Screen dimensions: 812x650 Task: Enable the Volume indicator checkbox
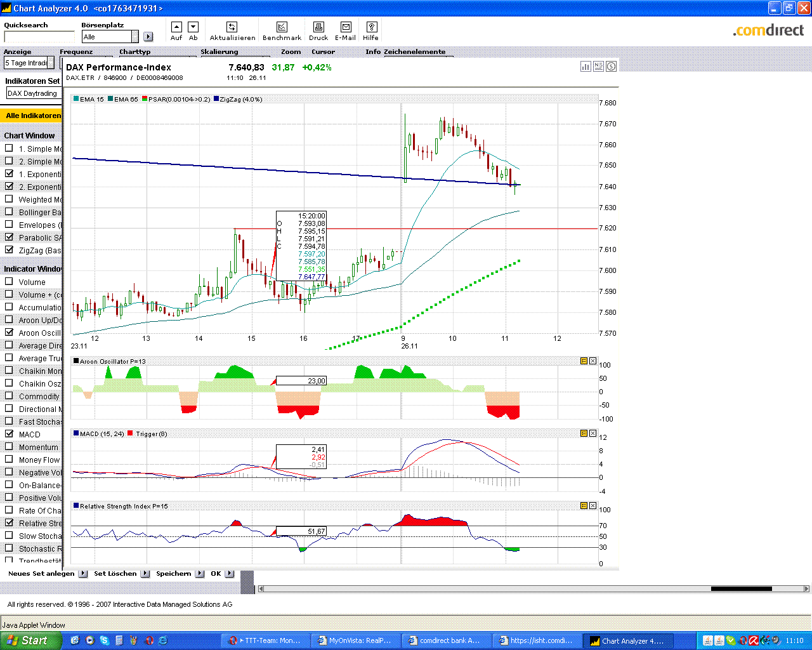pyautogui.click(x=9, y=281)
